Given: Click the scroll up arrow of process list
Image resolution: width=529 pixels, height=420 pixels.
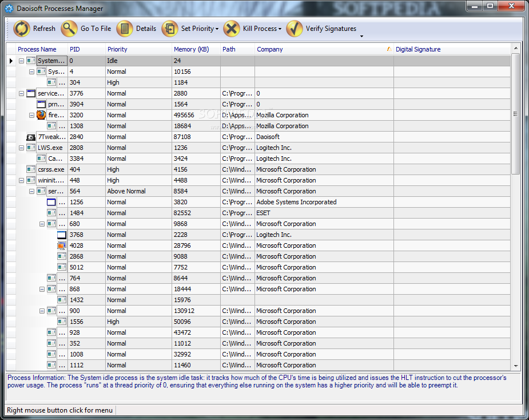Looking at the screenshot, I should pyautogui.click(x=516, y=49).
